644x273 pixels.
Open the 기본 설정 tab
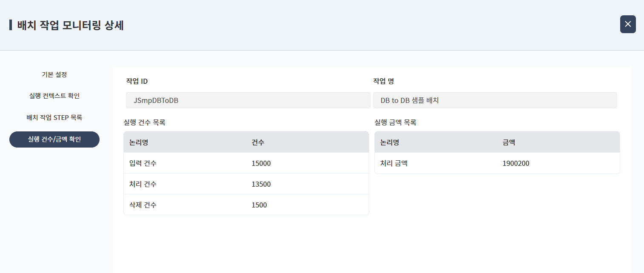coord(54,75)
